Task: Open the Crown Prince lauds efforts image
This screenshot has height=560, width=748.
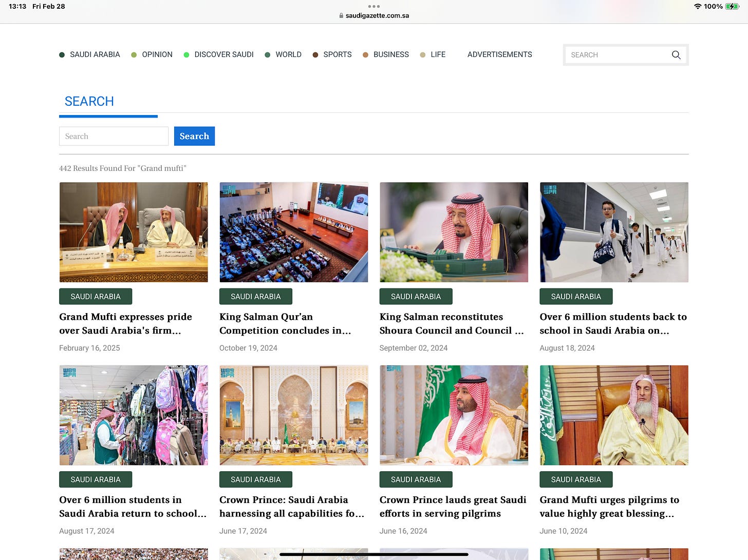Action: click(x=454, y=415)
